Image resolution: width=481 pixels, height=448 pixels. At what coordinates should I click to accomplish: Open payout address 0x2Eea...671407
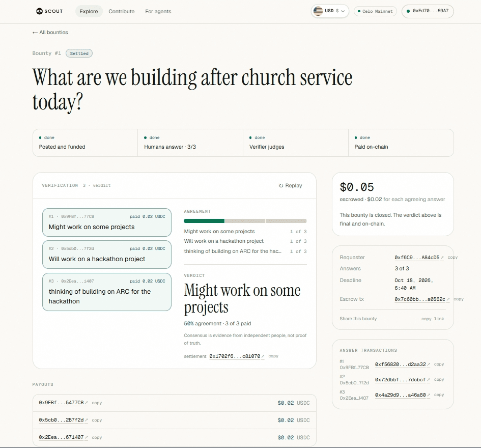point(61,437)
